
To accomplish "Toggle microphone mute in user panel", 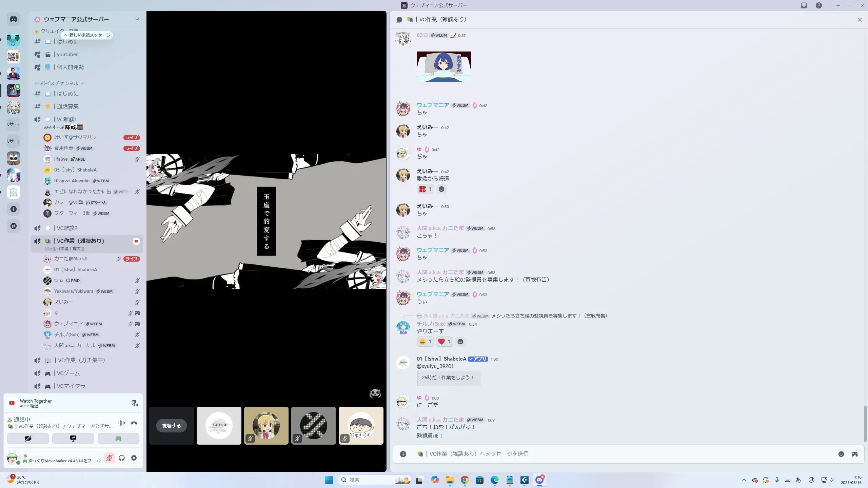I will [x=109, y=458].
